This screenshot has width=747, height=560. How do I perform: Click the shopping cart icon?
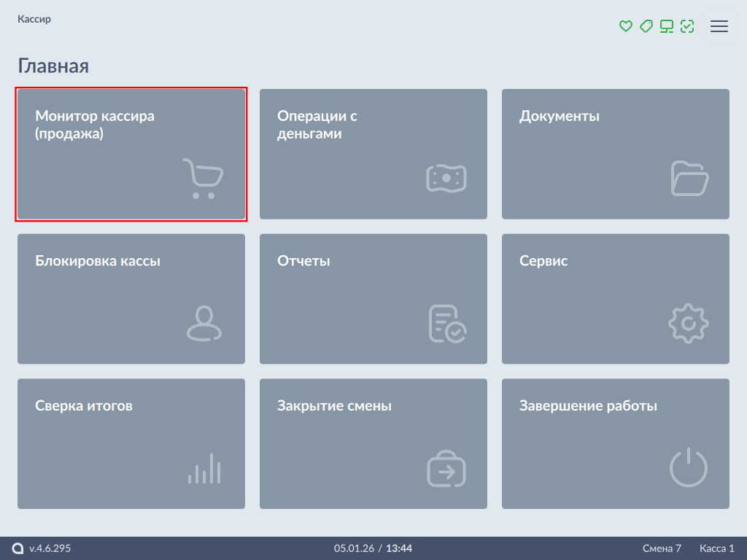[203, 178]
